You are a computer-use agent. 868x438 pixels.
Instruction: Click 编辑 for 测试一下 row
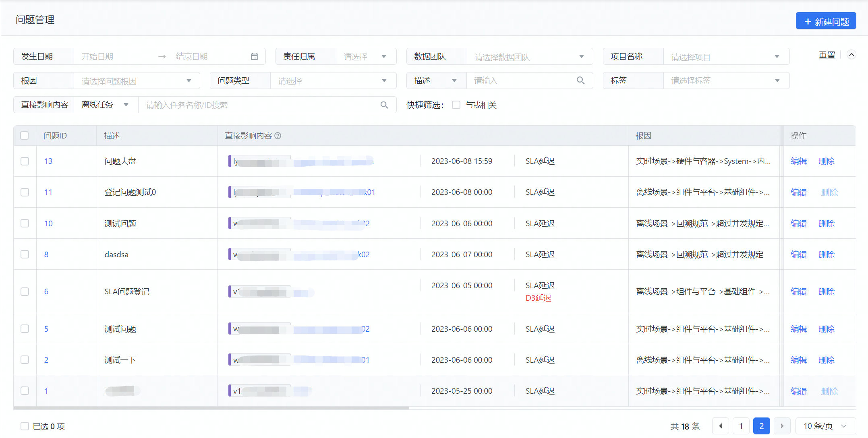coord(799,360)
